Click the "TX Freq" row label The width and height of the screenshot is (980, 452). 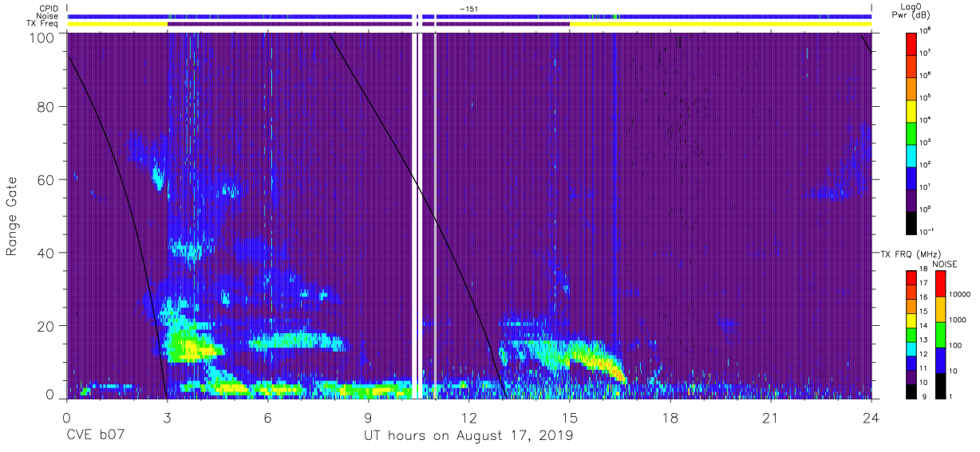(x=44, y=24)
